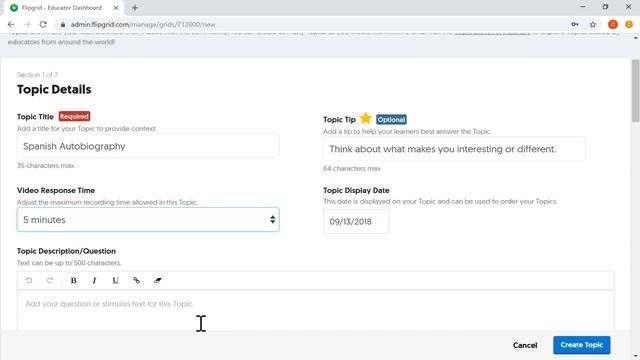
Task: Open the orange browser profile icon
Action: click(x=613, y=24)
